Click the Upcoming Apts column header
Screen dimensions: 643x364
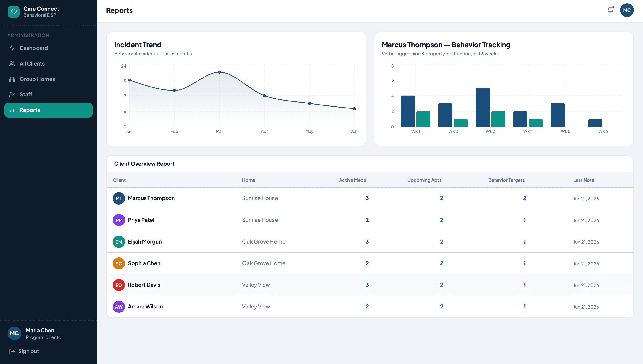coord(424,180)
